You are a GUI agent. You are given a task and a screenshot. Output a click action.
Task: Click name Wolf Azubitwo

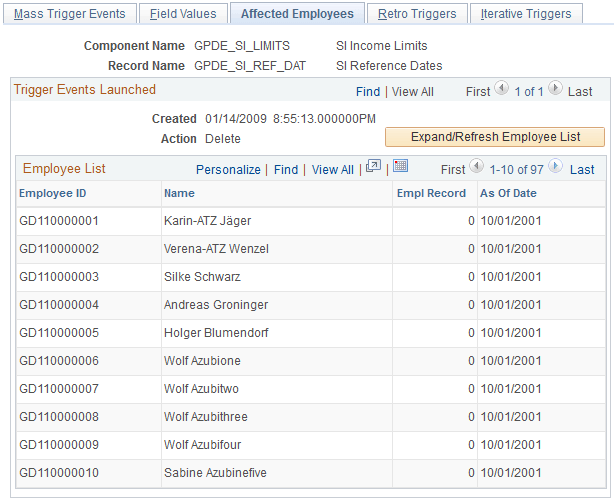point(201,389)
